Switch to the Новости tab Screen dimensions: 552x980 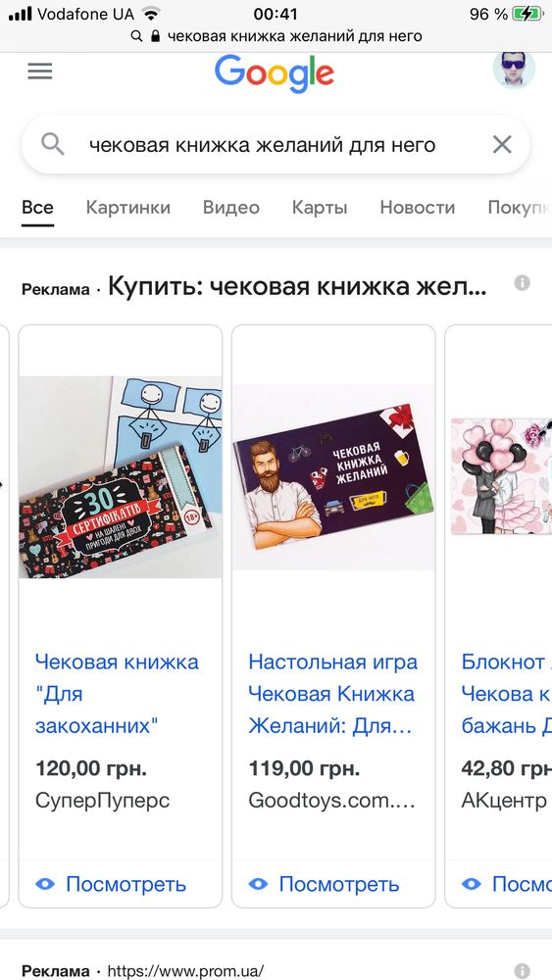click(x=418, y=208)
